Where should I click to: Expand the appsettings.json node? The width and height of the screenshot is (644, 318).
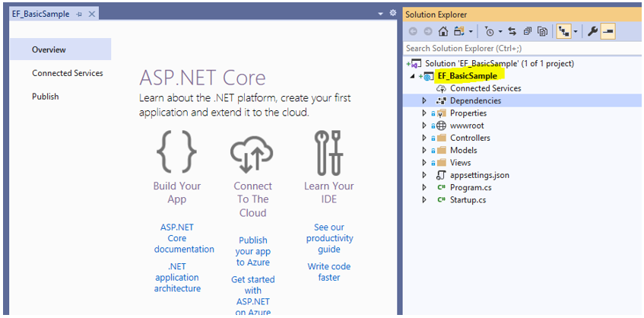[x=425, y=175]
